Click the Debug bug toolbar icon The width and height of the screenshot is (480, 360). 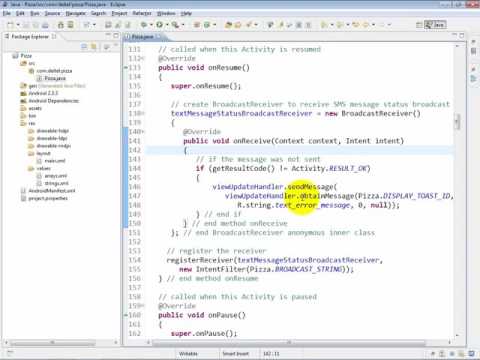(x=144, y=25)
